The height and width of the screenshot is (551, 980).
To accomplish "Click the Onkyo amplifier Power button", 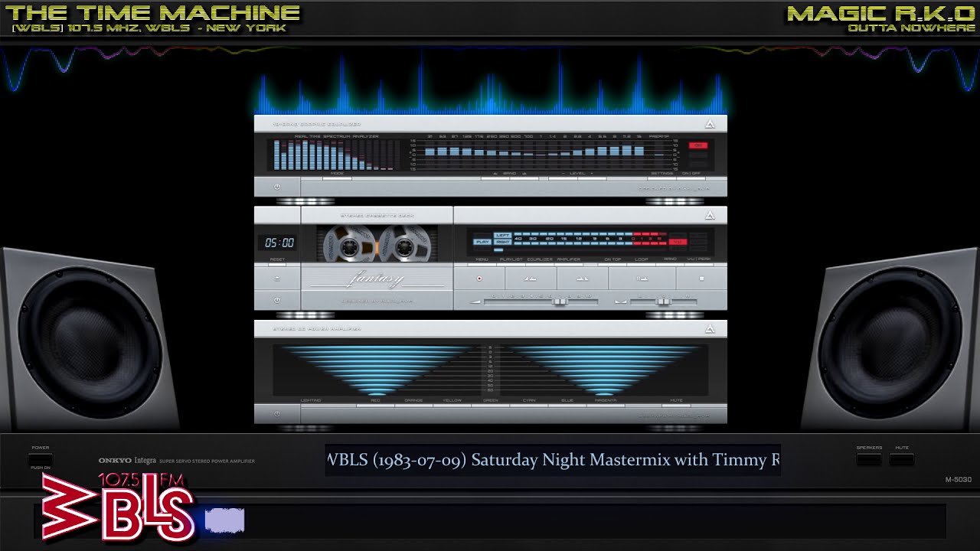I will coord(41,459).
